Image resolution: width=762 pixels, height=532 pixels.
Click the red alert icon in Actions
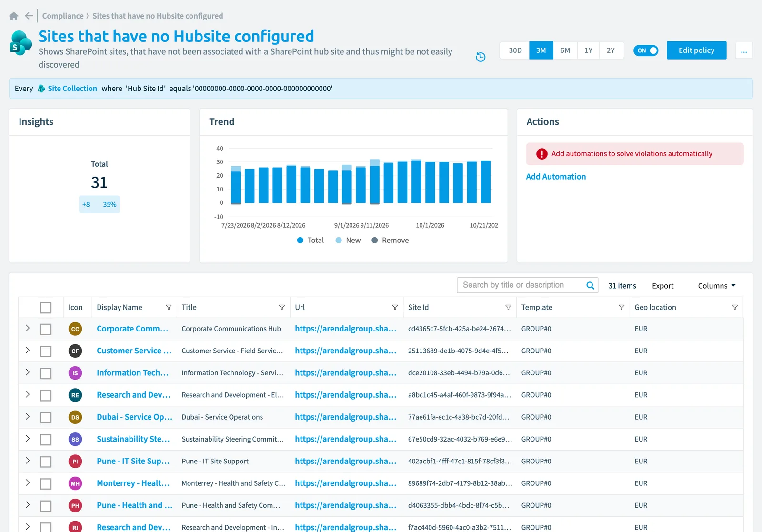coord(542,154)
